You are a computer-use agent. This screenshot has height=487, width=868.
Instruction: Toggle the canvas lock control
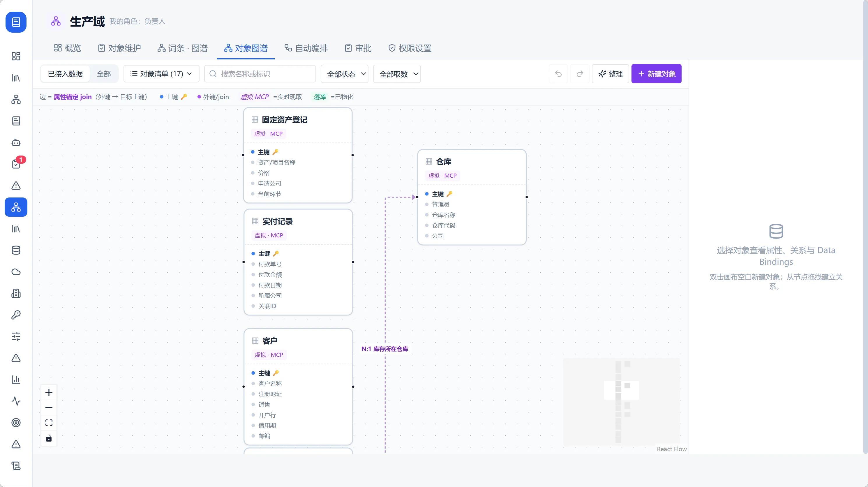click(x=49, y=438)
